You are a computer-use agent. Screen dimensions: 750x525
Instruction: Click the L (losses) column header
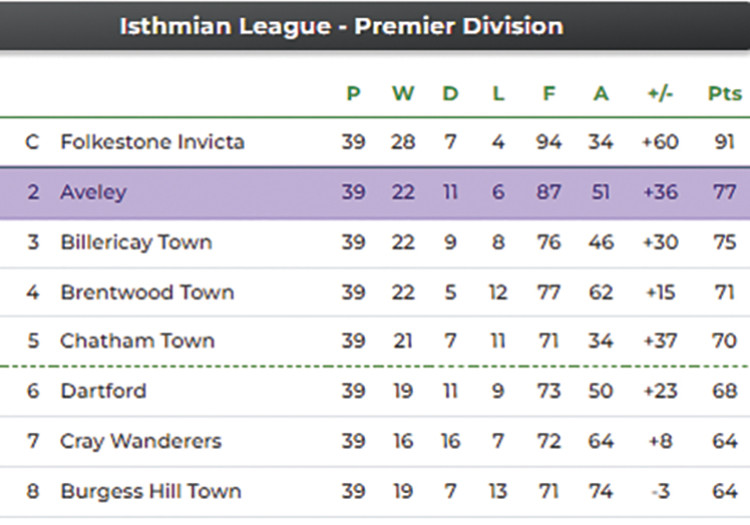point(499,94)
